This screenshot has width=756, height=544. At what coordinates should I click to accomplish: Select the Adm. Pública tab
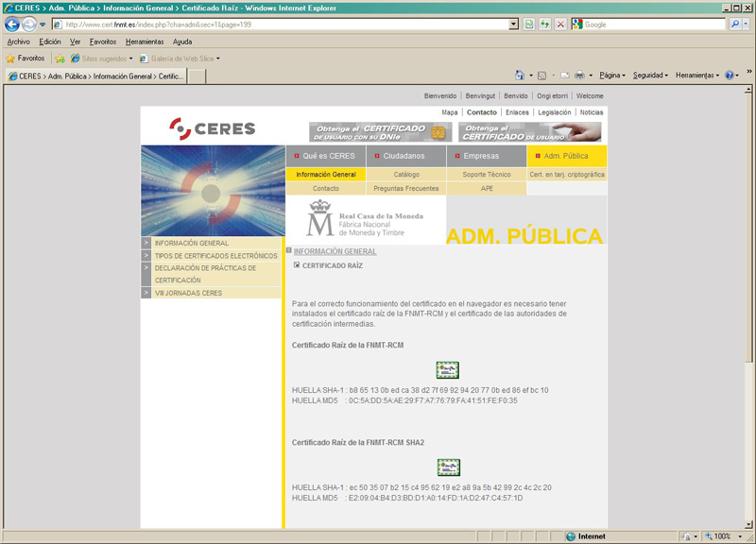(x=566, y=156)
